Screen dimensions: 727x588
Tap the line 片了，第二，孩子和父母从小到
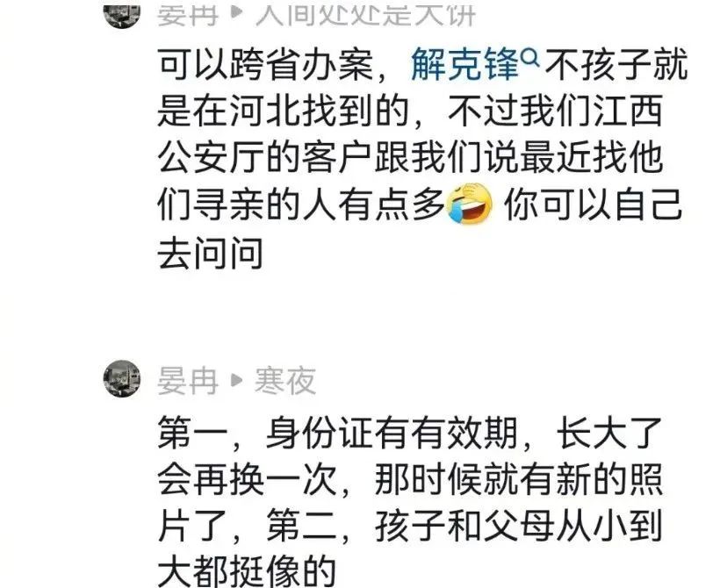[410, 527]
